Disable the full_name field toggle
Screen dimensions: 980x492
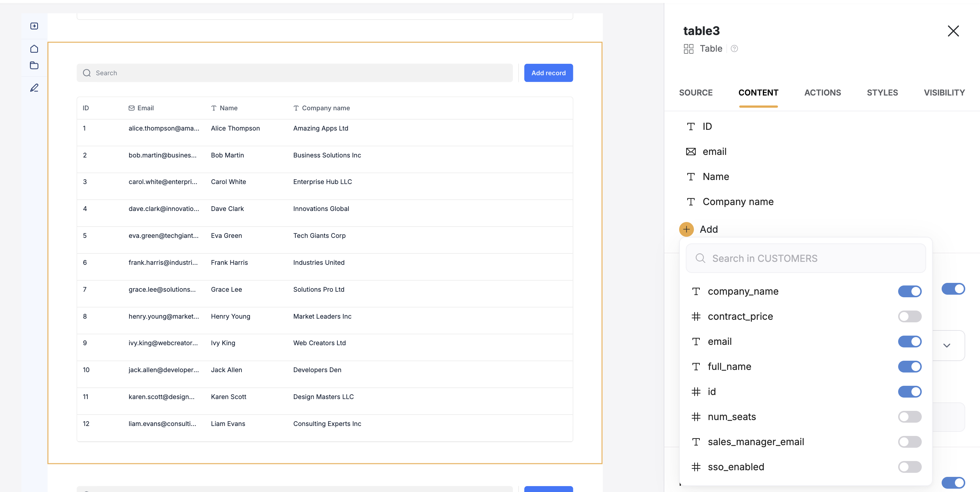(x=910, y=367)
